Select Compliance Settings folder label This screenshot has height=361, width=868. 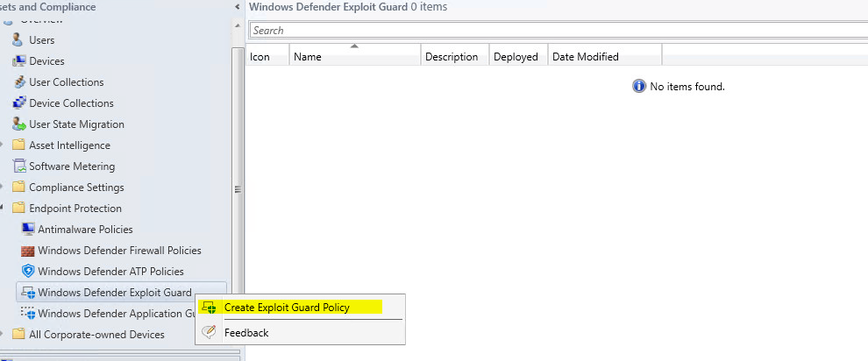[x=76, y=187]
